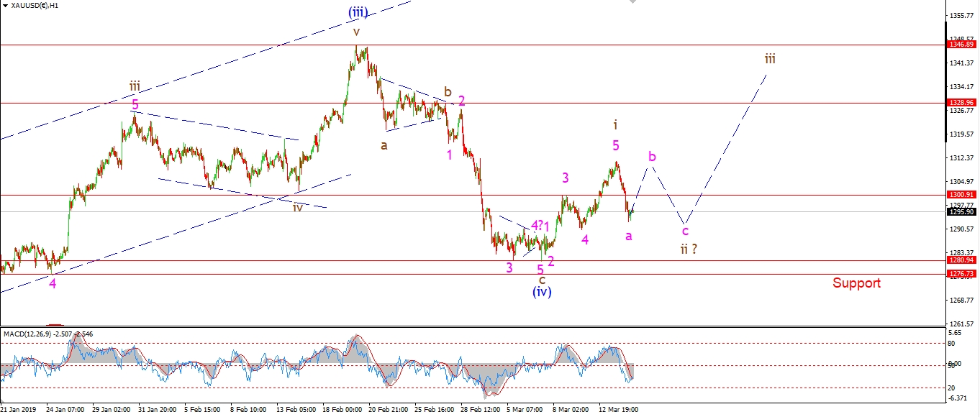Click the pink 'b' projection label

pyautogui.click(x=652, y=156)
